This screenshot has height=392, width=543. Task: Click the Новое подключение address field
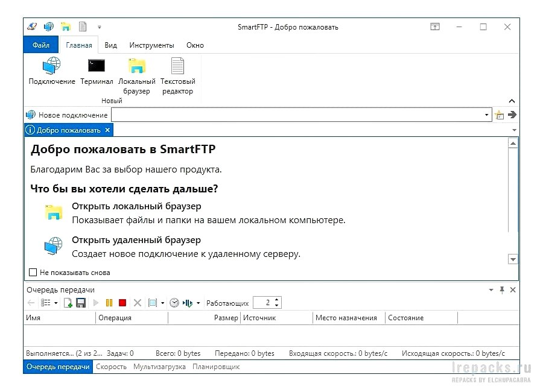pos(301,115)
